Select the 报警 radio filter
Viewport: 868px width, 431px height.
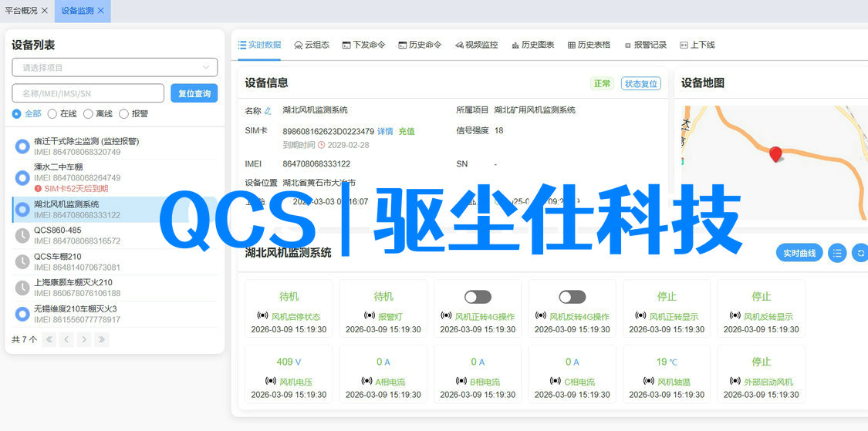(x=133, y=114)
